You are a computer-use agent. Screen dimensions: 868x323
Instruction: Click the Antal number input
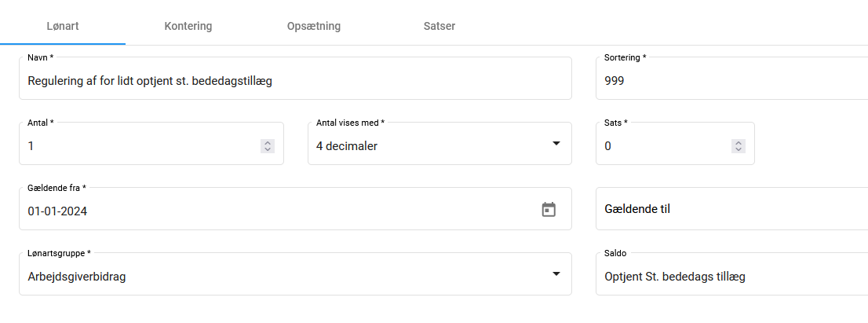pyautogui.click(x=141, y=146)
